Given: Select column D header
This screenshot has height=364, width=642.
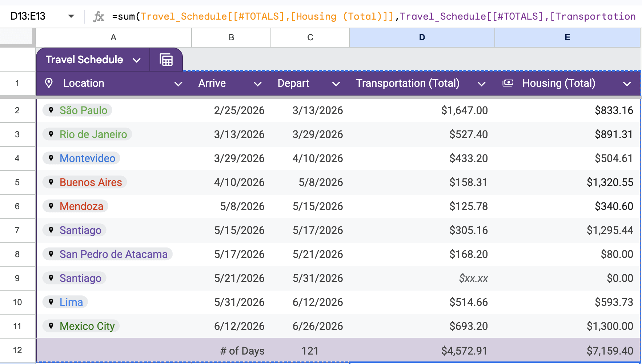Looking at the screenshot, I should point(422,37).
